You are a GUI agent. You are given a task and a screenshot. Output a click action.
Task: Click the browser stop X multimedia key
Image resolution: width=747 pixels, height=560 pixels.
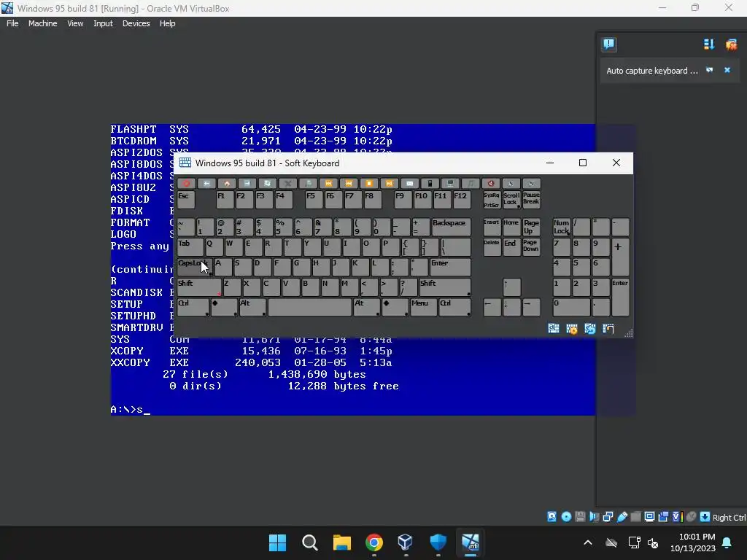coord(287,183)
